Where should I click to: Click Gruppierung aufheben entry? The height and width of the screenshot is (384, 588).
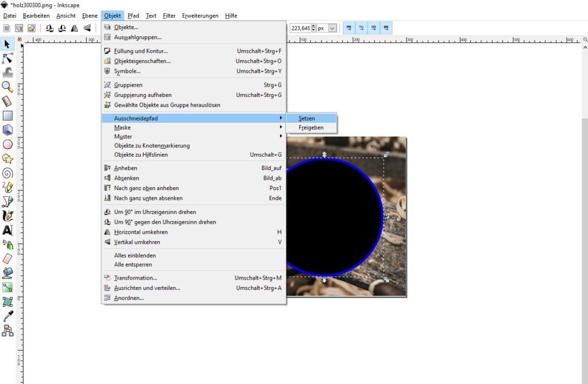point(194,95)
